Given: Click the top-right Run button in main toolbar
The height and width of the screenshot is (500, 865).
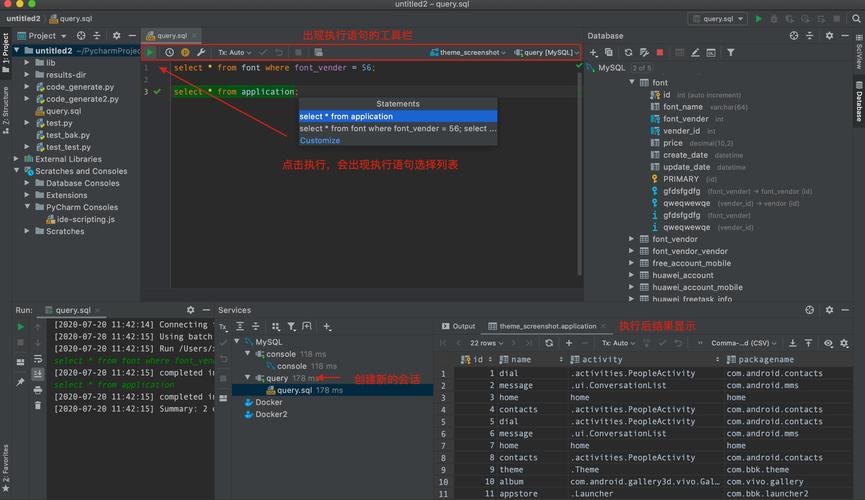Looking at the screenshot, I should coord(759,19).
